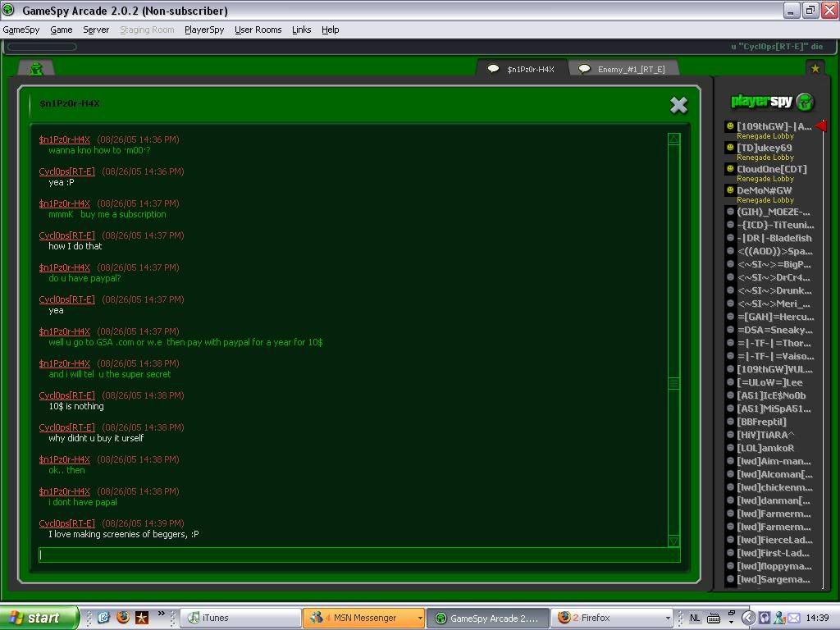Click offline status icon beside [BBFreptil]
The width and height of the screenshot is (840, 630).
[x=729, y=422]
